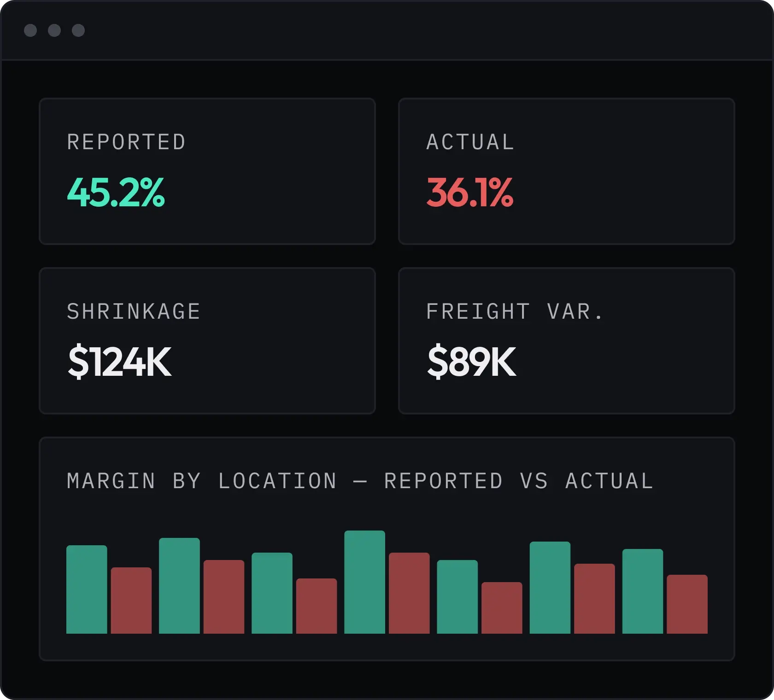
Task: Click the last green reported bar
Action: pyautogui.click(x=643, y=591)
